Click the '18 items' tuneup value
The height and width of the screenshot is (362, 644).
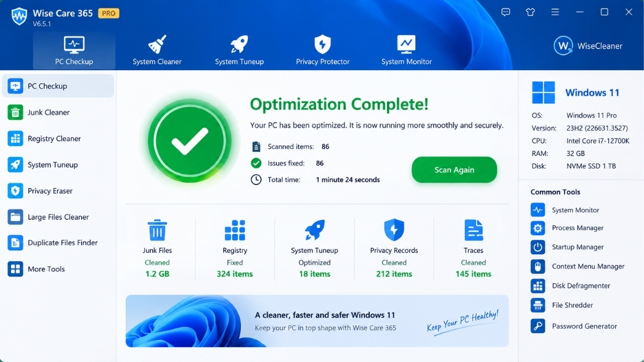pos(315,274)
